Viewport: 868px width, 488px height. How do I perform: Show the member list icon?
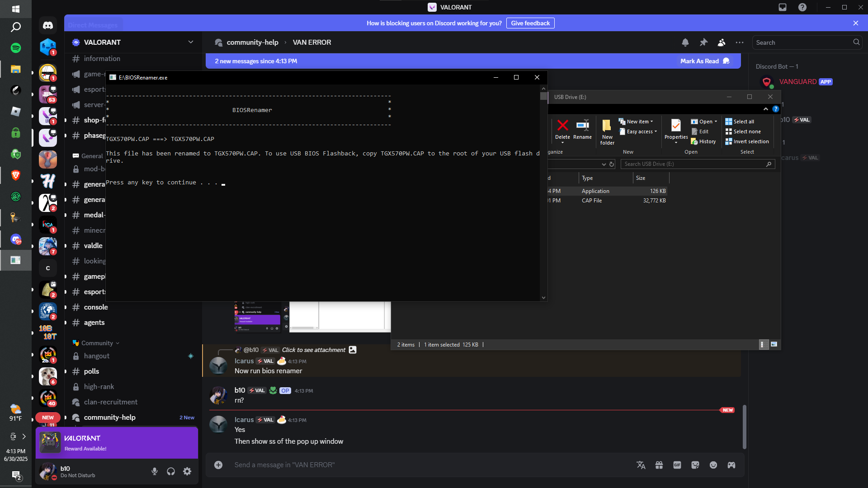pos(722,42)
